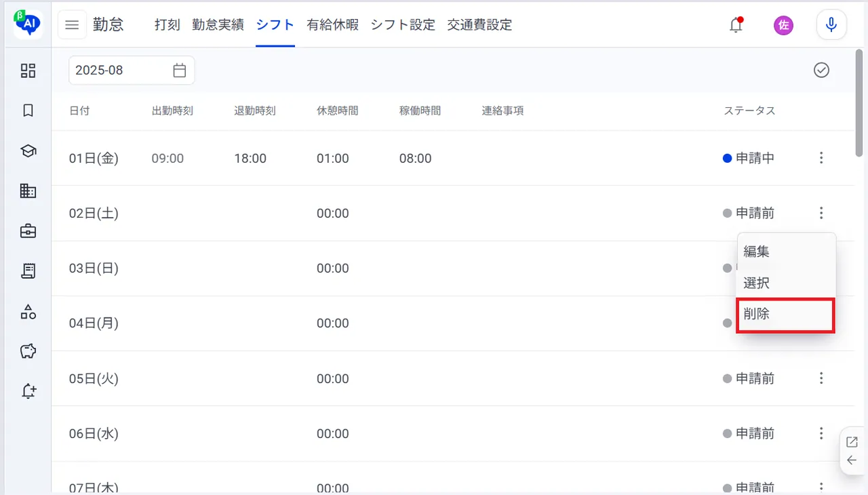Open the more menu for 05日(火)

click(x=821, y=378)
